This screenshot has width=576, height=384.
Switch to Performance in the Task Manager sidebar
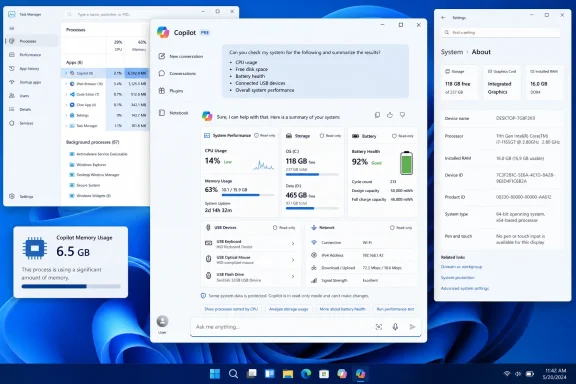click(x=31, y=55)
